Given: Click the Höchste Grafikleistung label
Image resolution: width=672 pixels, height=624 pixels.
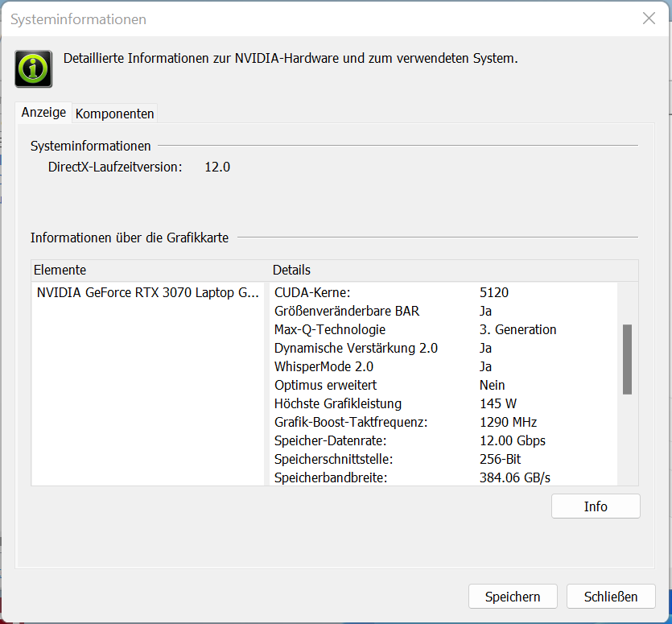Looking at the screenshot, I should (338, 403).
